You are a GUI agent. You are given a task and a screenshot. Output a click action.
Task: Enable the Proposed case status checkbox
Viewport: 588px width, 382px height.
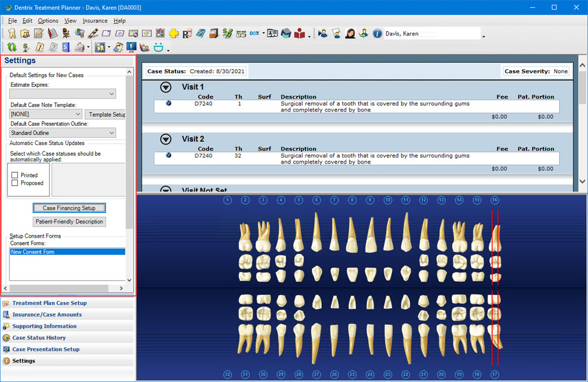point(15,183)
